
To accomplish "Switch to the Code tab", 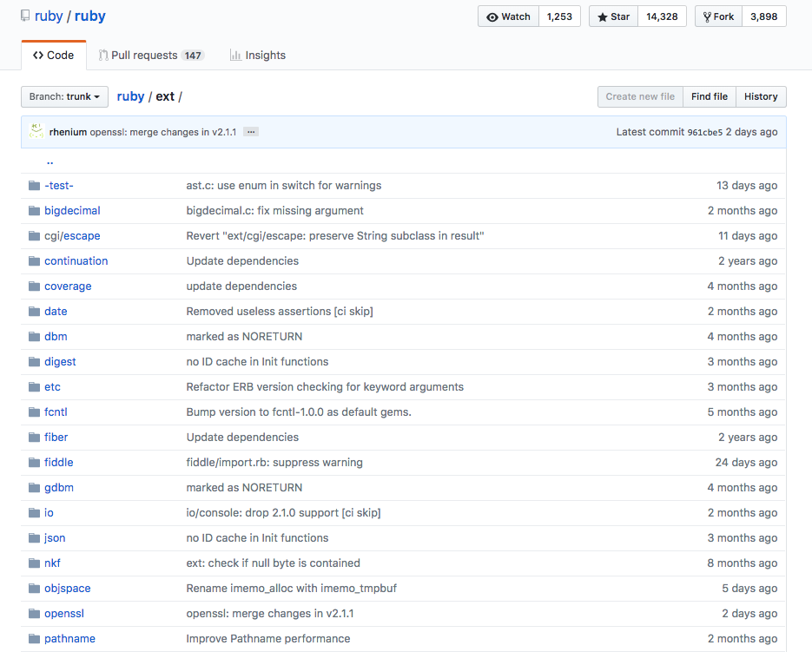I will (53, 55).
